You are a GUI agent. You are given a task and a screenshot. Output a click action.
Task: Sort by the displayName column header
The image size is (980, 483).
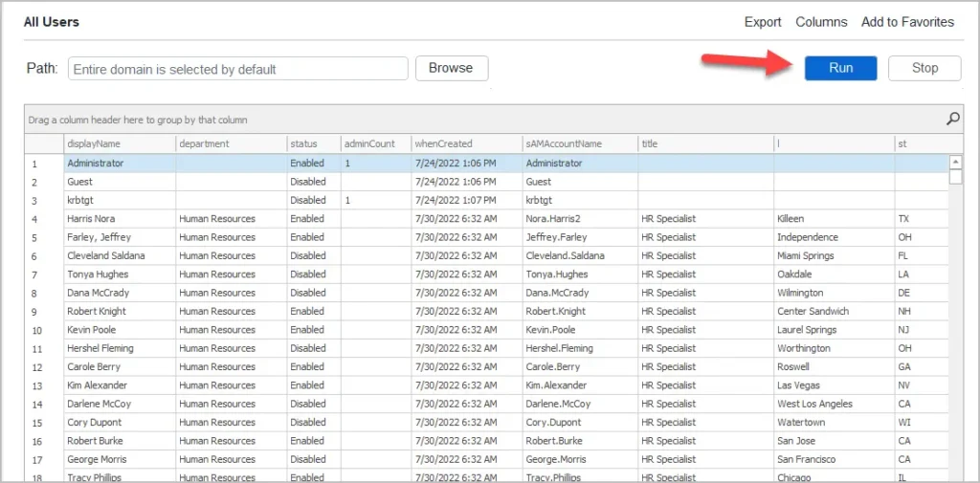[120, 143]
